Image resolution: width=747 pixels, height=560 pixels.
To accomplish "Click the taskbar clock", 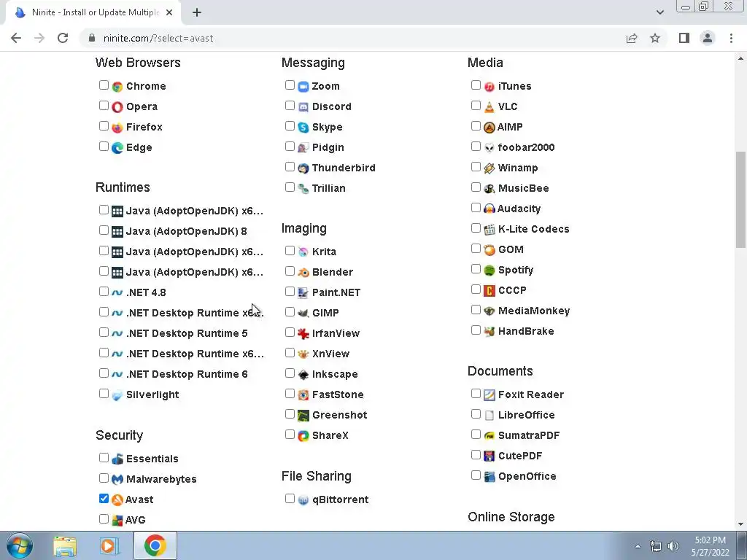I will 711,546.
